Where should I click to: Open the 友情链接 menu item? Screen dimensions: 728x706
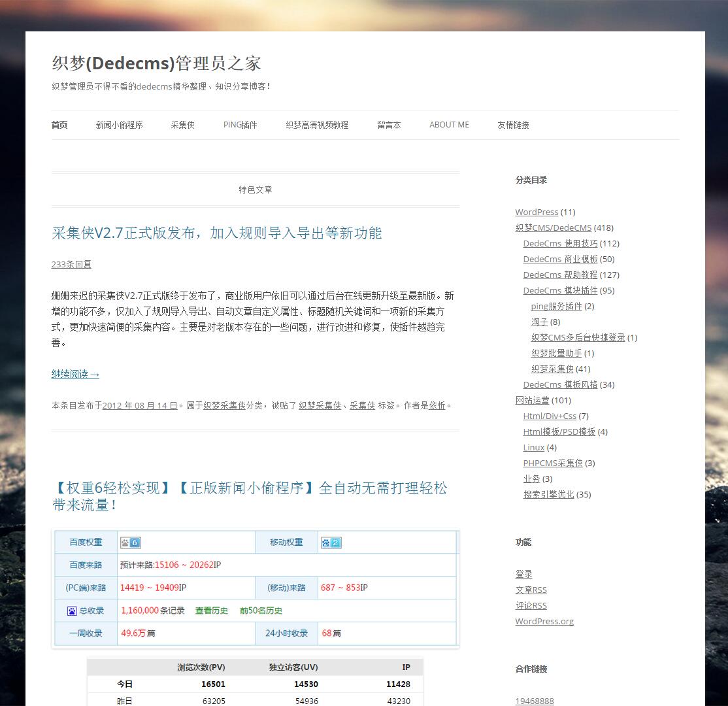513,125
